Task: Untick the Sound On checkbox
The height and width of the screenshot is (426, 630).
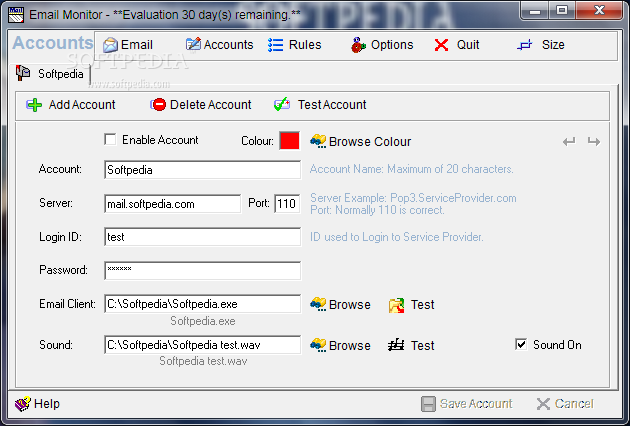Action: [x=521, y=344]
